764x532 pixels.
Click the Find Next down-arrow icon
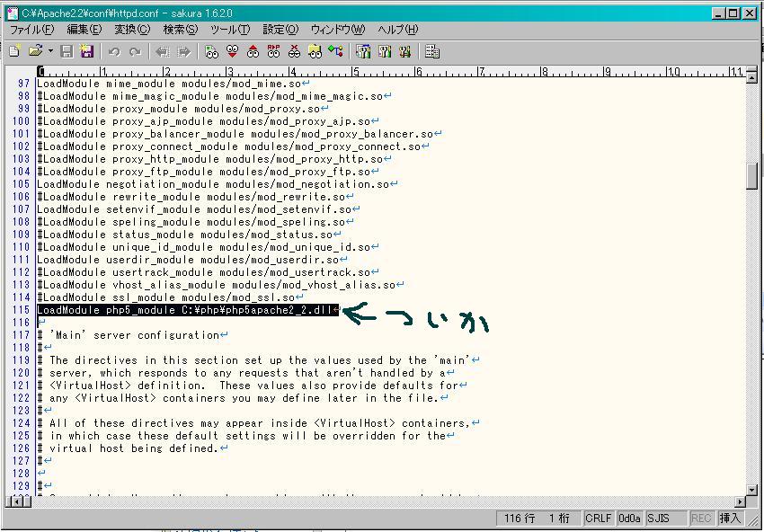click(x=233, y=51)
